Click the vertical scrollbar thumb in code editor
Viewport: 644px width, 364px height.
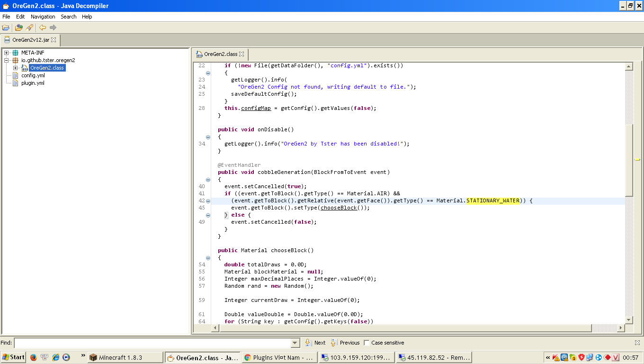(629, 160)
